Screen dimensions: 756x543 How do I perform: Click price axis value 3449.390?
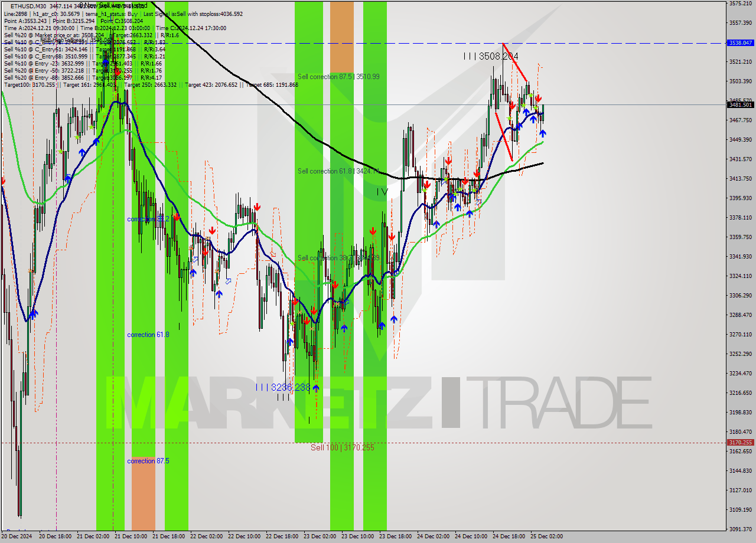click(x=740, y=140)
